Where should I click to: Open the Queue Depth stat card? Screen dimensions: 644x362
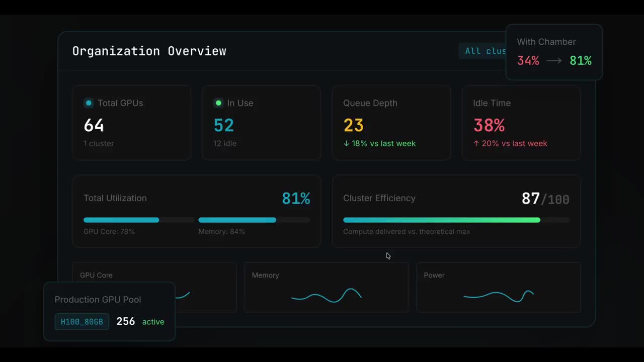[x=391, y=123]
